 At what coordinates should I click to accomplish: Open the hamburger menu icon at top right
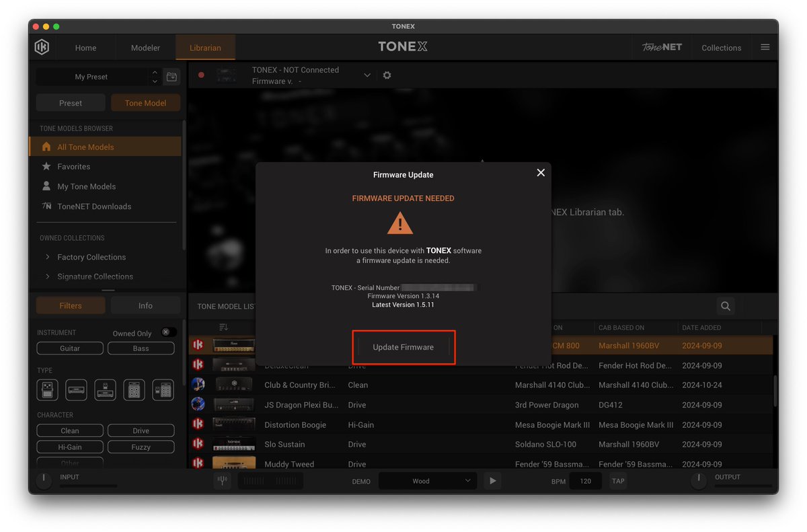pyautogui.click(x=765, y=47)
